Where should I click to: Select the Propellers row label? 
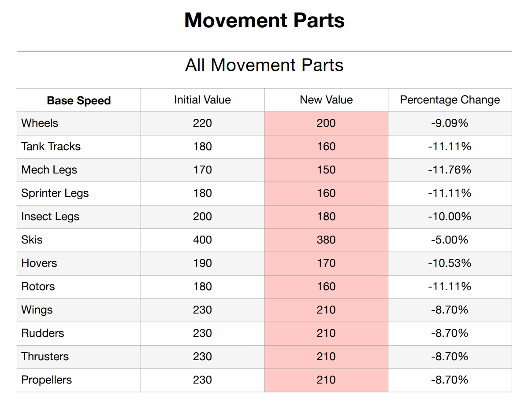pyautogui.click(x=46, y=380)
